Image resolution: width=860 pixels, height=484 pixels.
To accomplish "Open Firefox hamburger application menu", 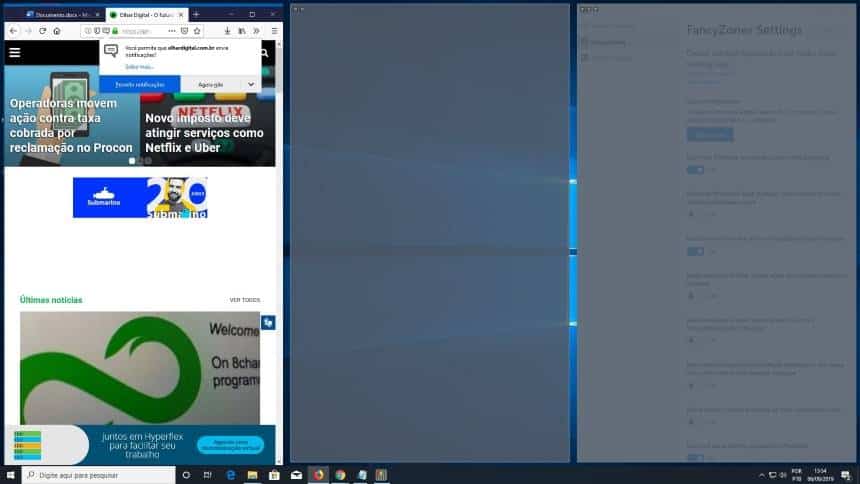I will [x=274, y=31].
